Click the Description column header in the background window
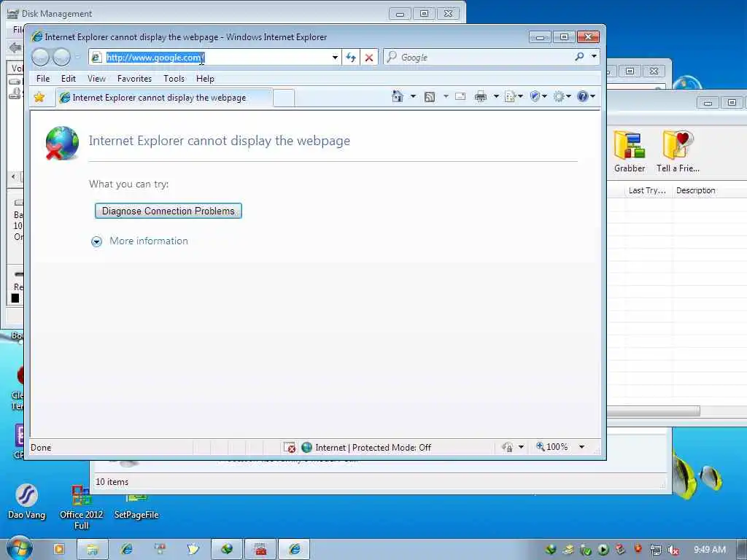The width and height of the screenshot is (747, 560). pyautogui.click(x=695, y=190)
